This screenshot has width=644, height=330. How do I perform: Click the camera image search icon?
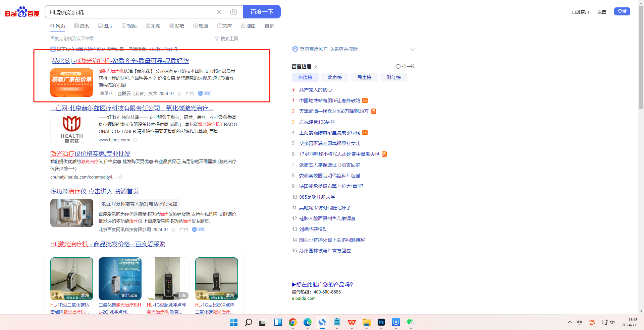coord(234,12)
